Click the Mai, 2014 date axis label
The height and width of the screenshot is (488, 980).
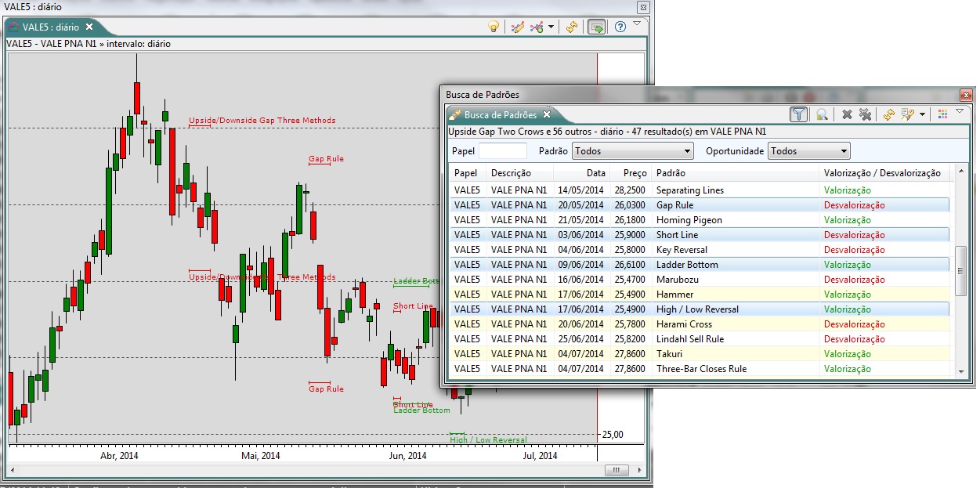coord(260,455)
